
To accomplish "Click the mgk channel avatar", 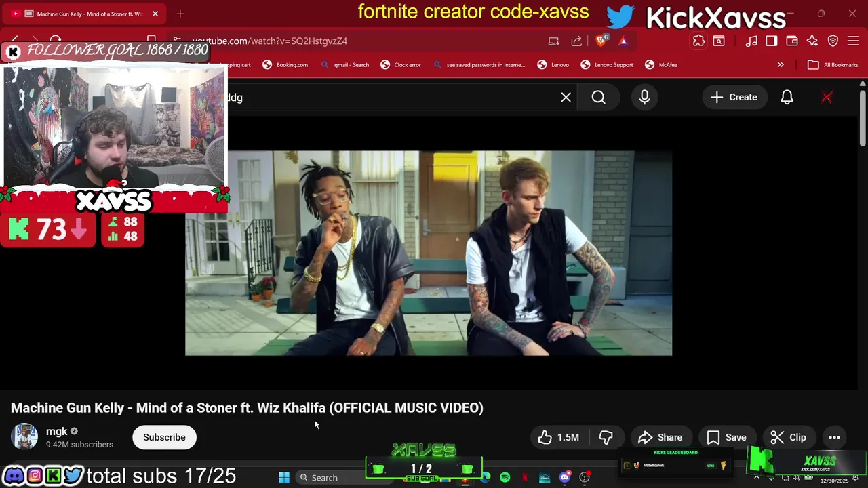I will [x=24, y=437].
